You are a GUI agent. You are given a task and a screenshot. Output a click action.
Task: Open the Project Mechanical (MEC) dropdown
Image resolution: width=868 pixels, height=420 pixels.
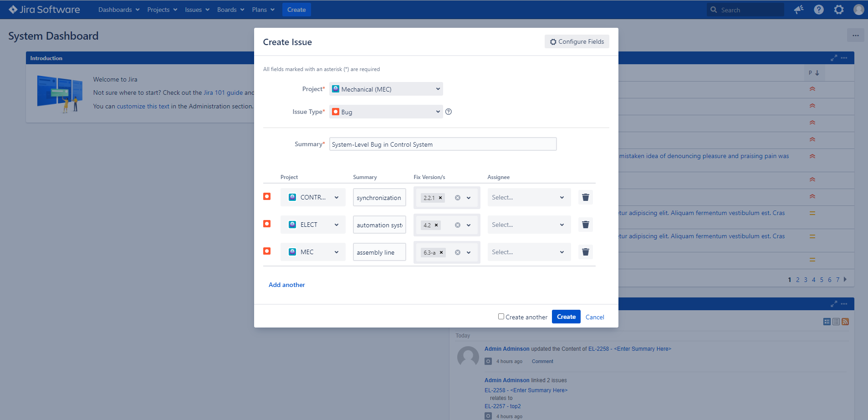[x=386, y=89]
